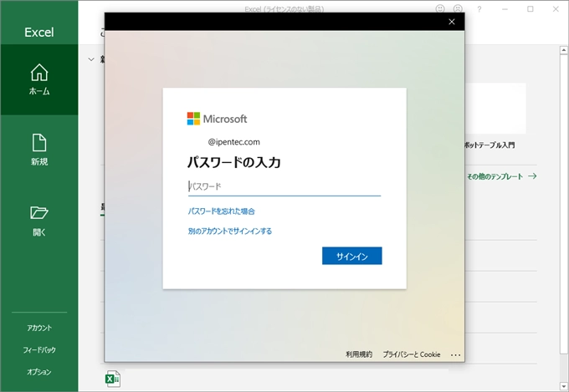Open the help question mark icon
The width and height of the screenshot is (569, 392).
[479, 9]
